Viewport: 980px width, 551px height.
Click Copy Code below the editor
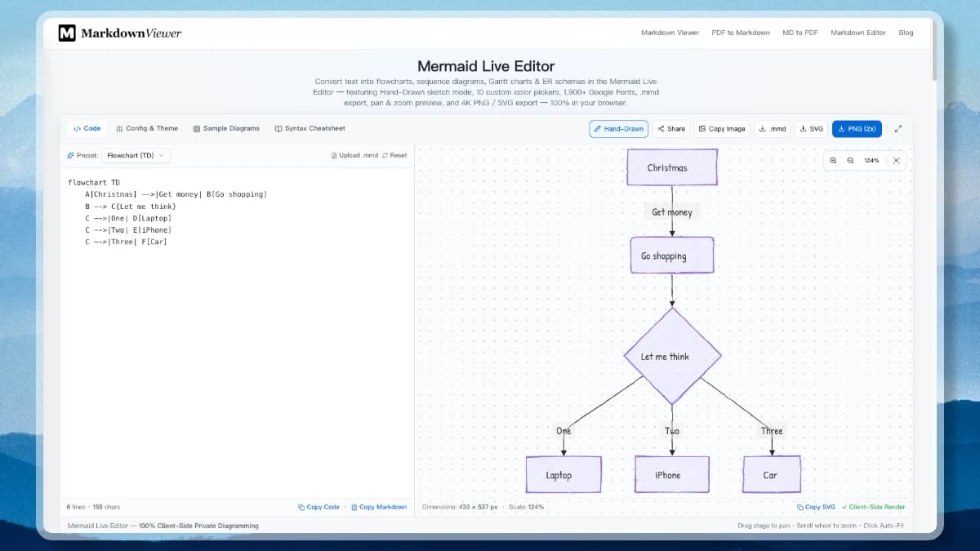point(319,507)
